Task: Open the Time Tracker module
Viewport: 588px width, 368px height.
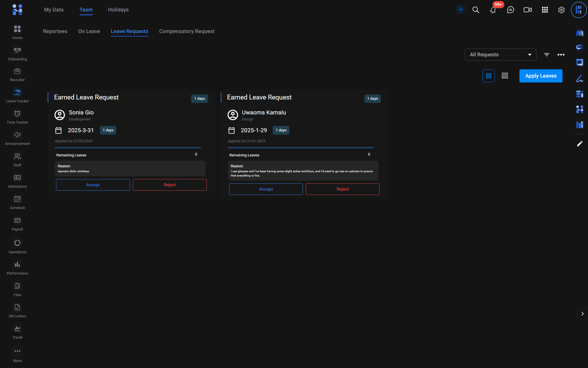Action: pyautogui.click(x=17, y=114)
